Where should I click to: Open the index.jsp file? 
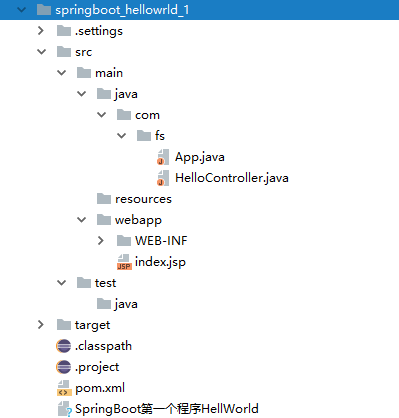click(160, 262)
